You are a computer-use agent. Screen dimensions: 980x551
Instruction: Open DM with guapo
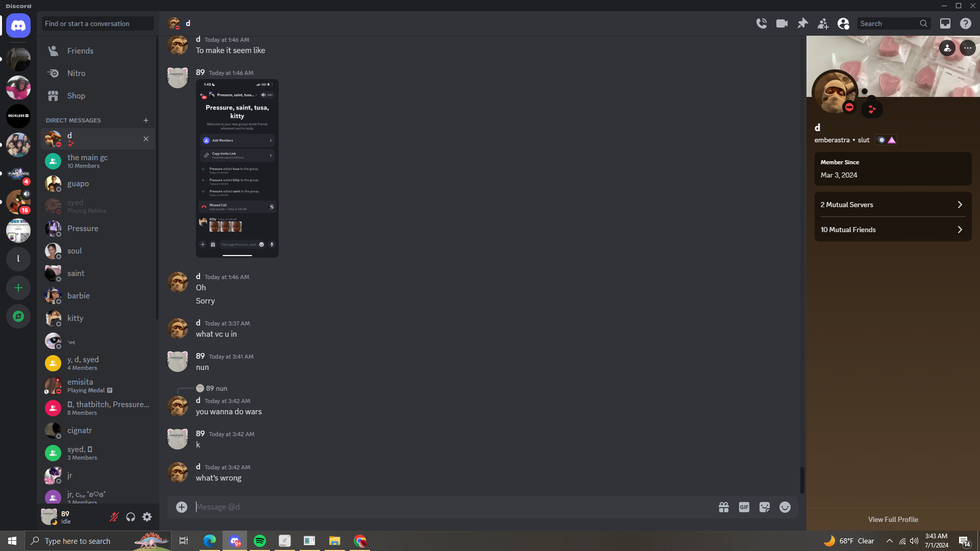(x=98, y=184)
